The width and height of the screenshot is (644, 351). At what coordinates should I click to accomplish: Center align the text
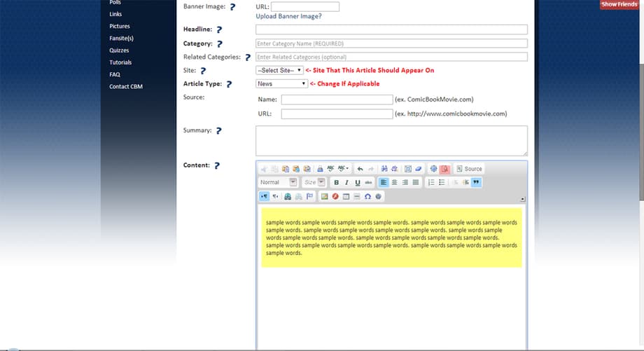(x=394, y=182)
